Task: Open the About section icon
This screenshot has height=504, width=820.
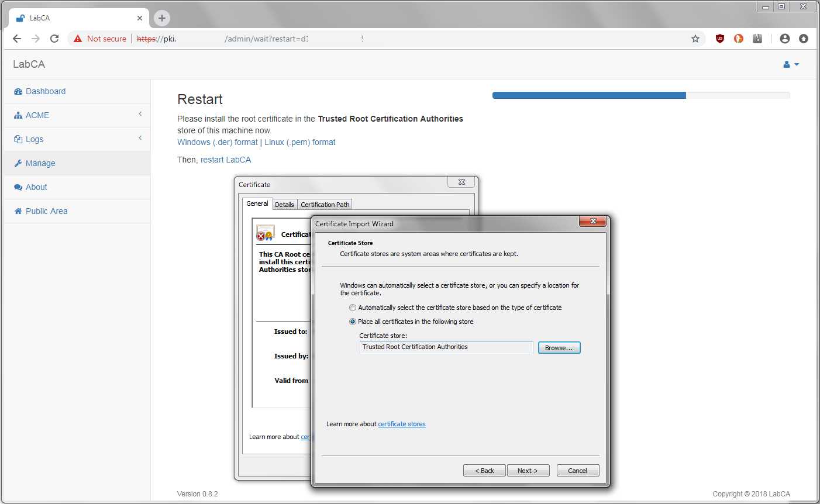Action: point(18,187)
